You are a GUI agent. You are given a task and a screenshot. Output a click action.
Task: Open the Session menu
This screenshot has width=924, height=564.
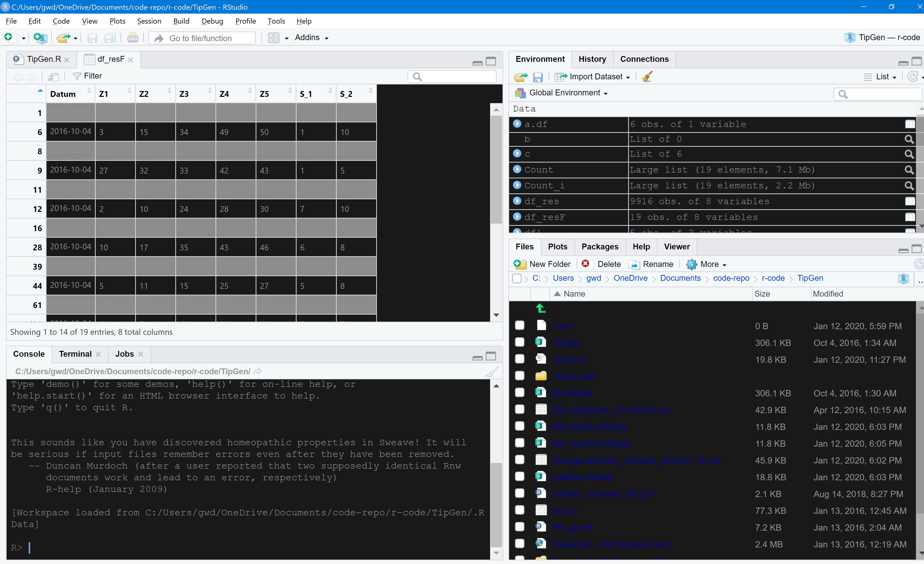(149, 21)
